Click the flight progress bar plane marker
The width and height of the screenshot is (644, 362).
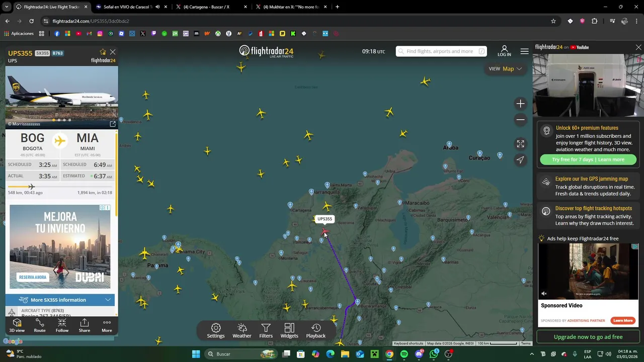pos(32,187)
